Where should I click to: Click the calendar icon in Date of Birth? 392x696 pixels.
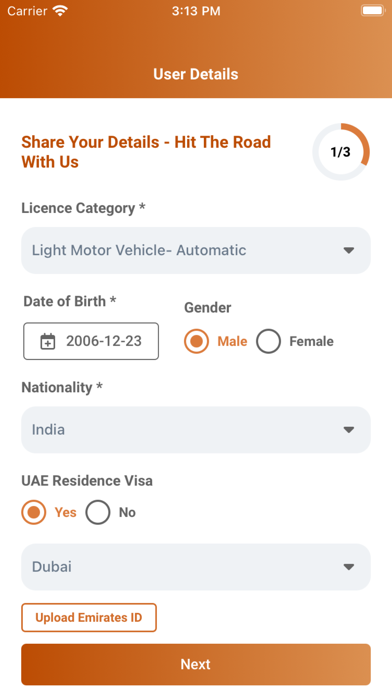pyautogui.click(x=48, y=341)
